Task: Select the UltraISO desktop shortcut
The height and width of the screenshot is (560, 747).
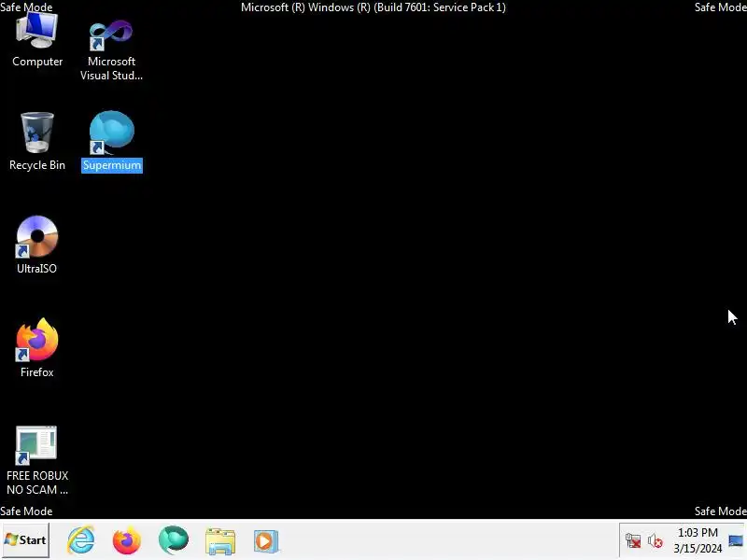Action: coord(37,245)
